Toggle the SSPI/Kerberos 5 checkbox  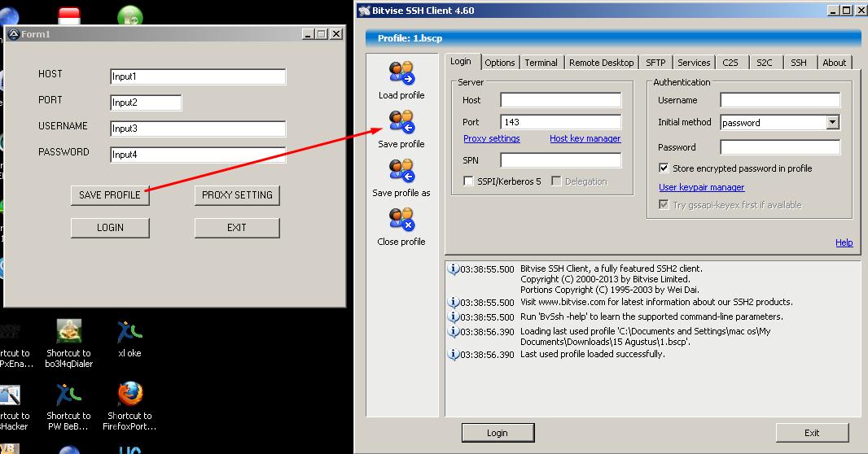coord(468,181)
